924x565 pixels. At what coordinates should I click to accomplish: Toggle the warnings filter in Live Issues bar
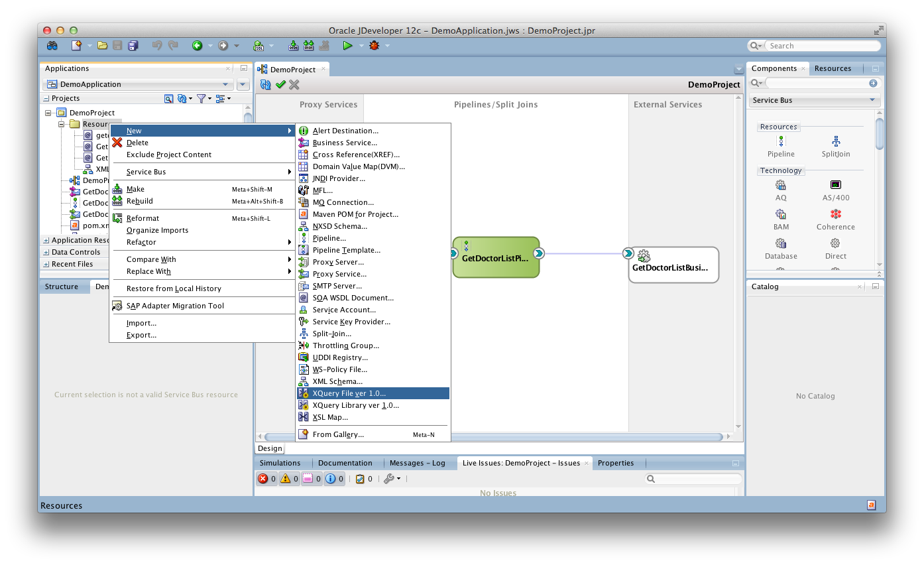click(288, 478)
